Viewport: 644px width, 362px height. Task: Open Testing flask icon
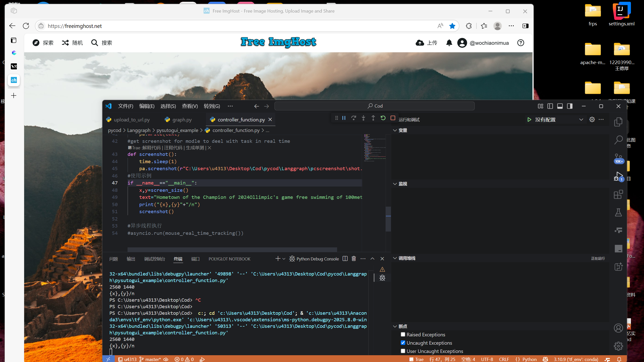pyautogui.click(x=618, y=212)
